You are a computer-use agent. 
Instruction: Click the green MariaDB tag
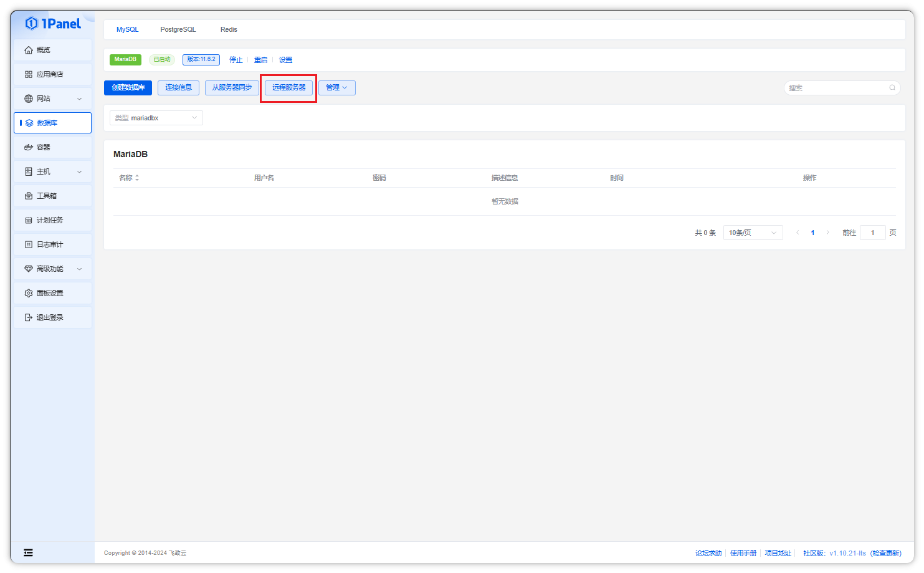125,60
